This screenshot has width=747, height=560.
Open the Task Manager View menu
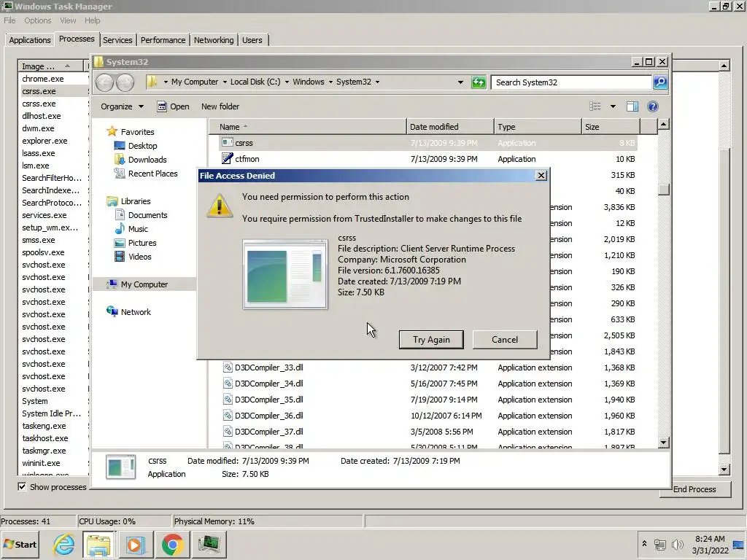click(68, 20)
